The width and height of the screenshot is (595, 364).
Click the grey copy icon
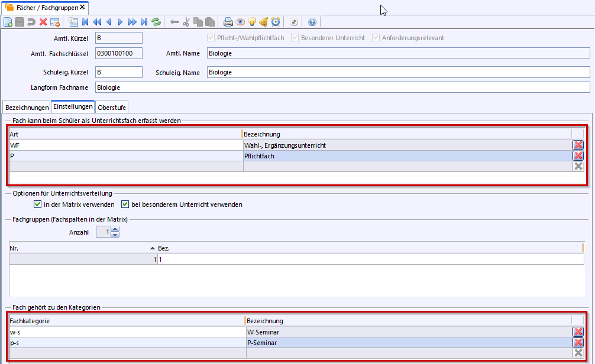198,22
